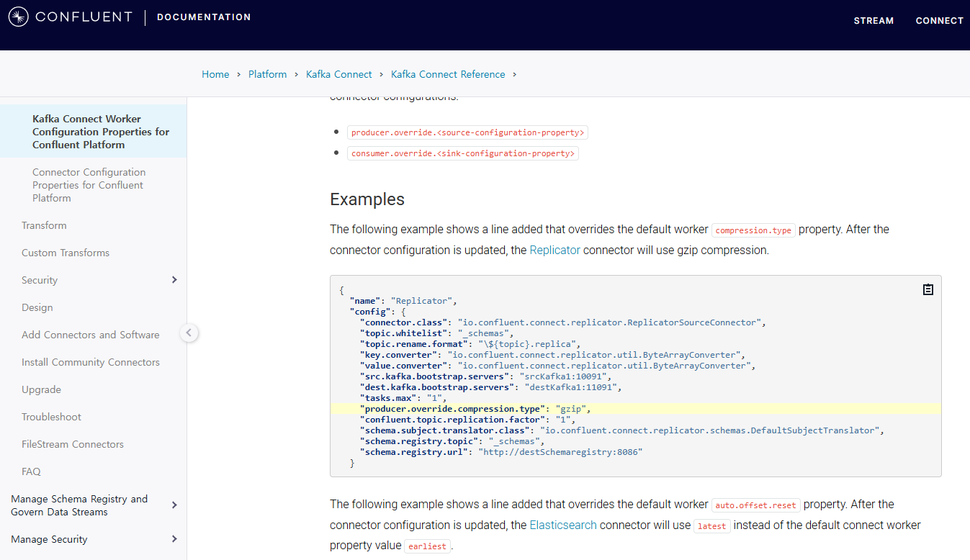Click the 'earliest' inline code value

428,546
